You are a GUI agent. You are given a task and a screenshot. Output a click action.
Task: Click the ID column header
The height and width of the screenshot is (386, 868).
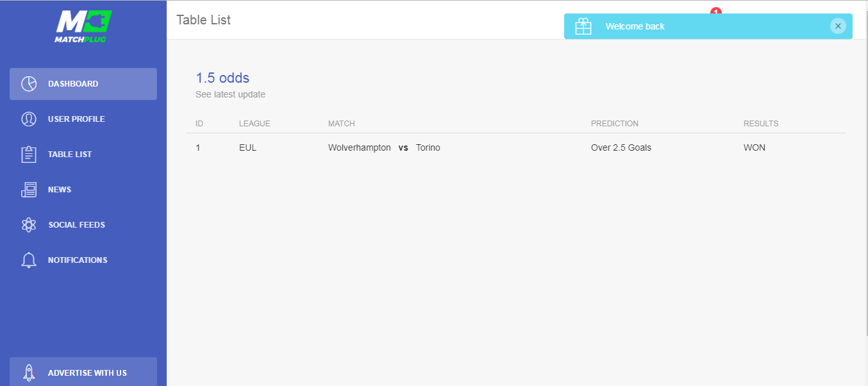click(x=199, y=124)
